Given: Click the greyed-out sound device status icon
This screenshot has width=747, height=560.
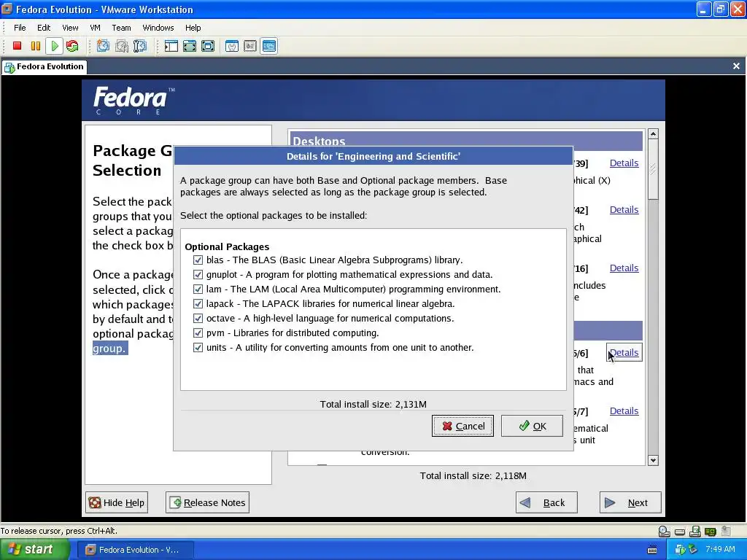Looking at the screenshot, I should pos(726,531).
